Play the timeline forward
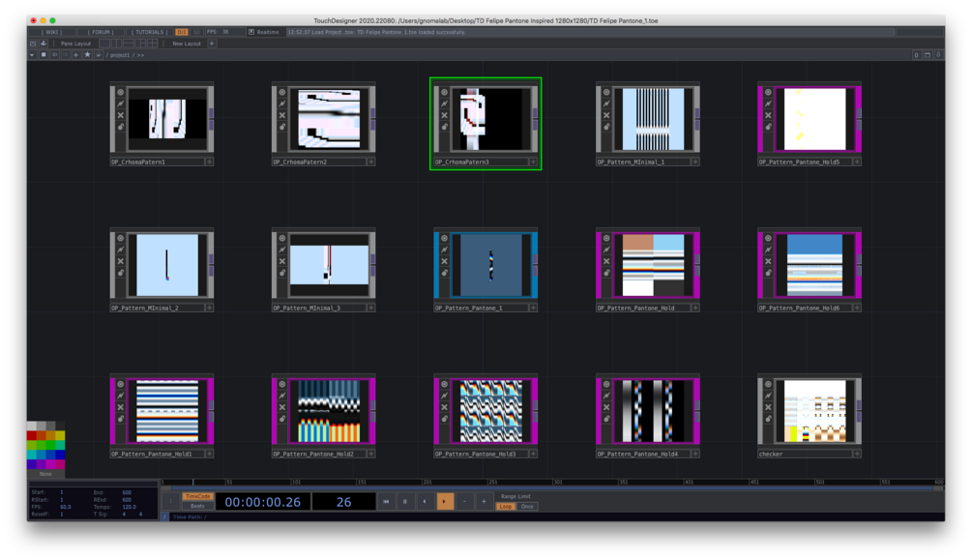This screenshot has width=972, height=560. click(445, 501)
